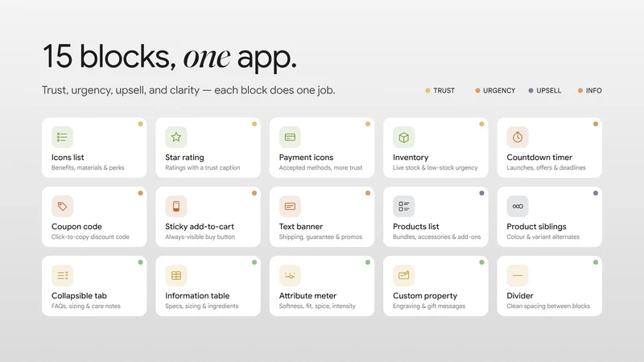Click the purple dot beside UPSELL legend

[x=531, y=90]
